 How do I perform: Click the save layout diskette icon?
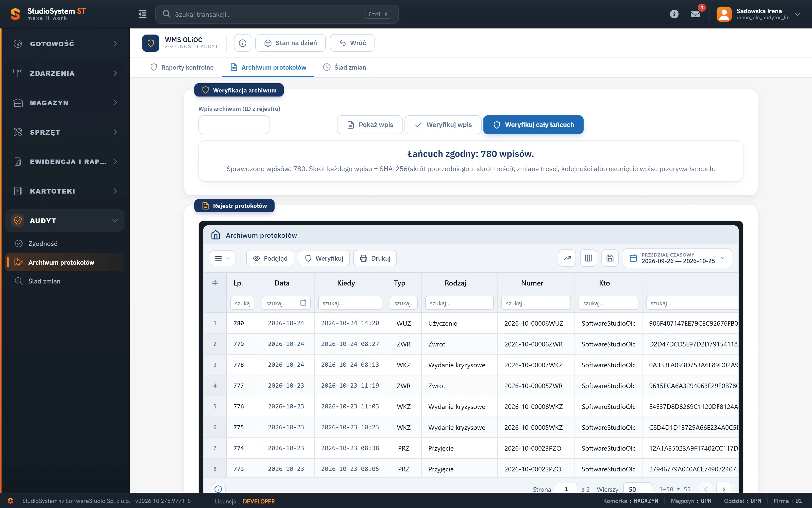610,258
